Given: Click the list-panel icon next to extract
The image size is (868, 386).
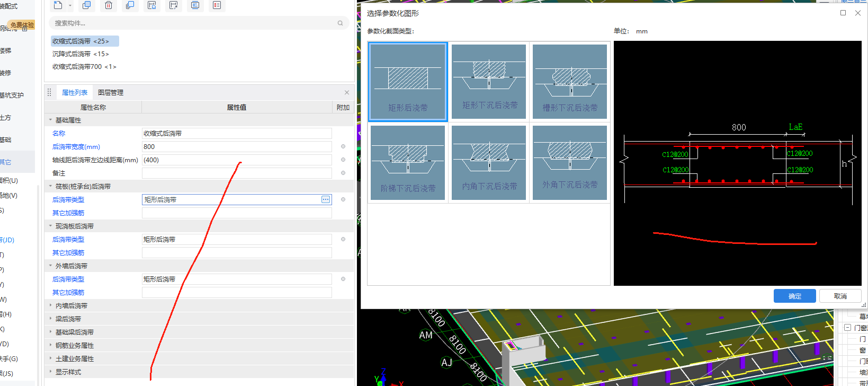Looking at the screenshot, I should pos(195,5).
